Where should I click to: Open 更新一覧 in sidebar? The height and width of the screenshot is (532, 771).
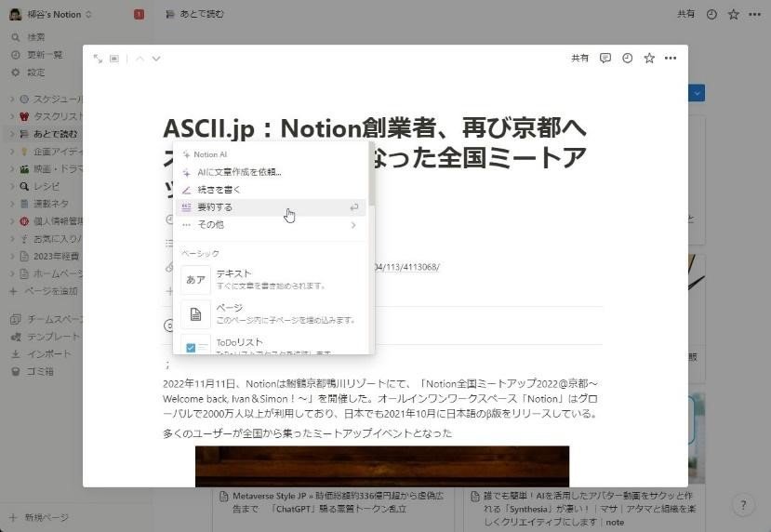(x=45, y=55)
